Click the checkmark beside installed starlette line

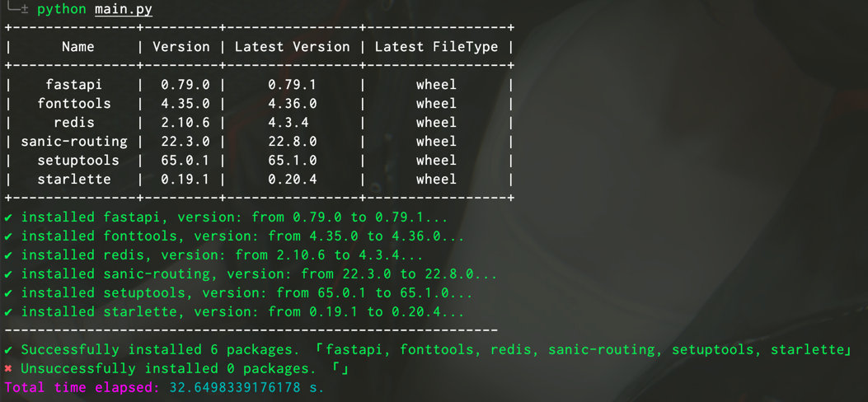[8, 312]
